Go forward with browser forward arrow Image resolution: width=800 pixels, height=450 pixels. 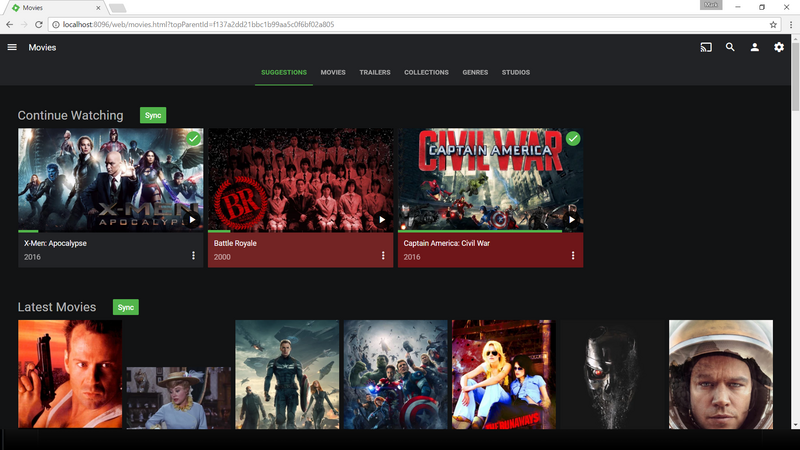(x=24, y=24)
